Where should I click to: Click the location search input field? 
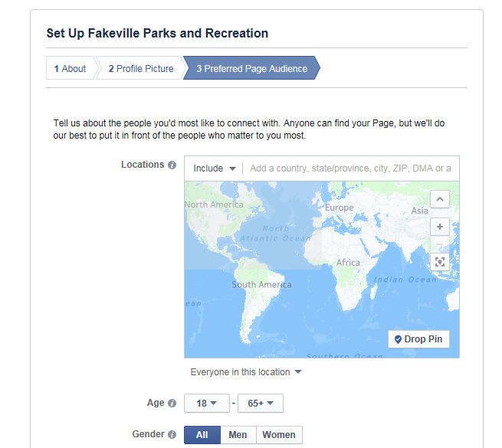[x=350, y=168]
